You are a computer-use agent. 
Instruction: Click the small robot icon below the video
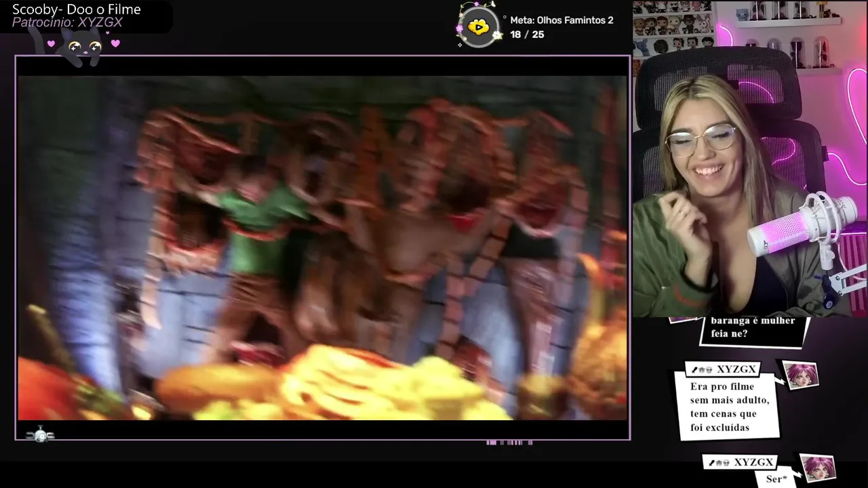pyautogui.click(x=40, y=434)
